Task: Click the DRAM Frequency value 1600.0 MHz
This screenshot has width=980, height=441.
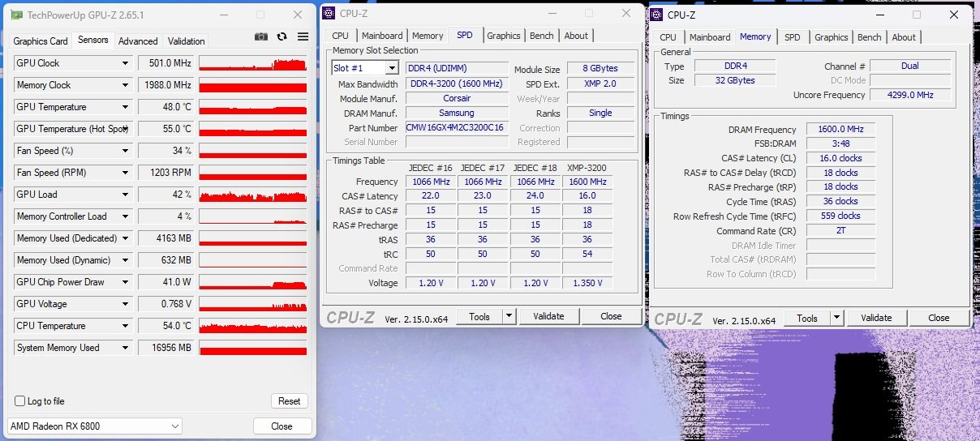Action: [x=841, y=130]
